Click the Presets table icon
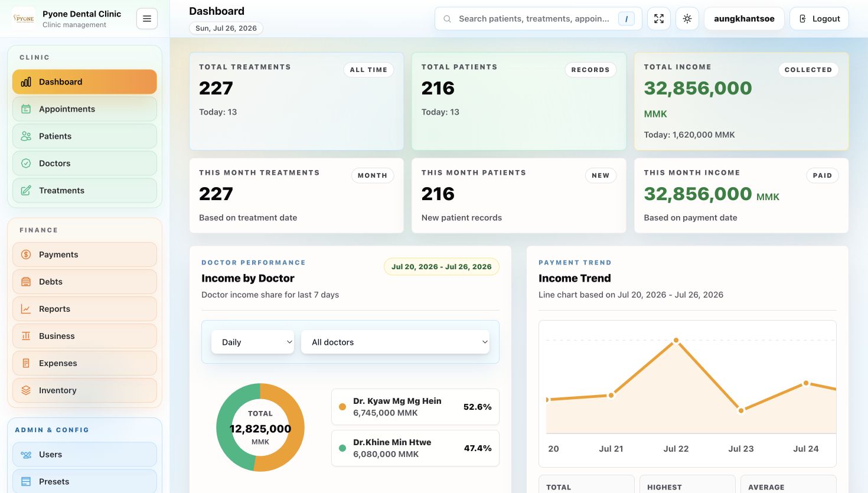868x493 pixels. (x=26, y=482)
